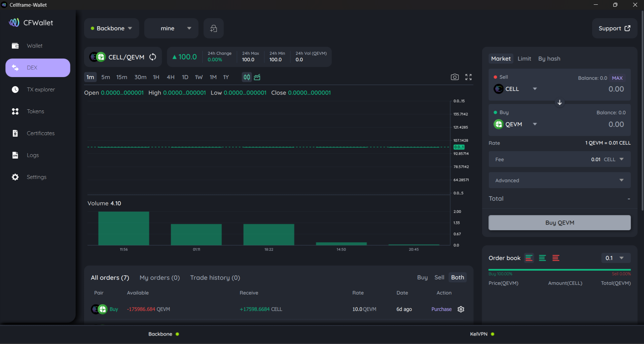Click the Buy QEVM button
644x344 pixels.
(560, 223)
